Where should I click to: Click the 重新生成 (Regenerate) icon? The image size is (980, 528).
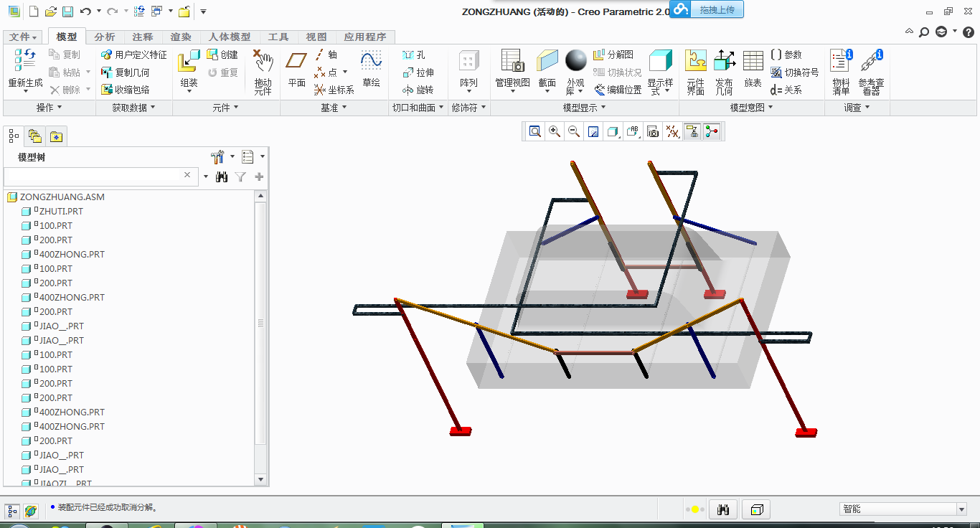click(25, 62)
